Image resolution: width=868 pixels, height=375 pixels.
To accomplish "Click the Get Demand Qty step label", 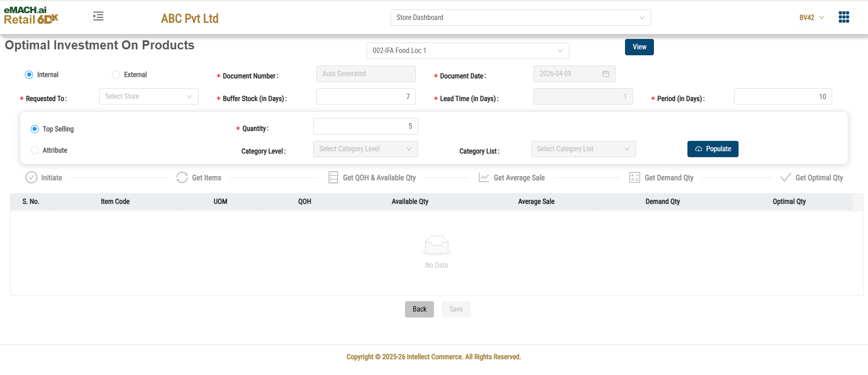I will 669,178.
